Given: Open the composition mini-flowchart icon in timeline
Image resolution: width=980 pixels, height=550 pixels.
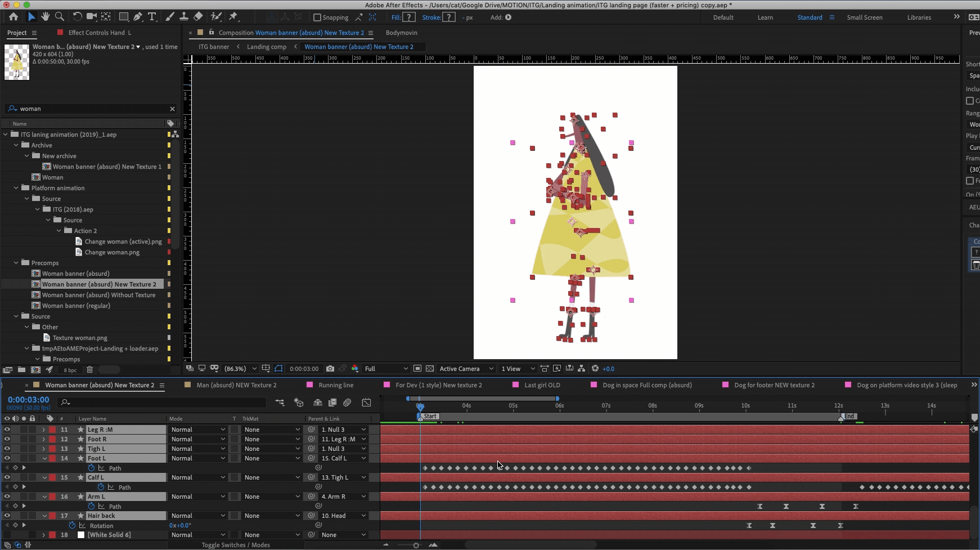Looking at the screenshot, I should coord(280,403).
